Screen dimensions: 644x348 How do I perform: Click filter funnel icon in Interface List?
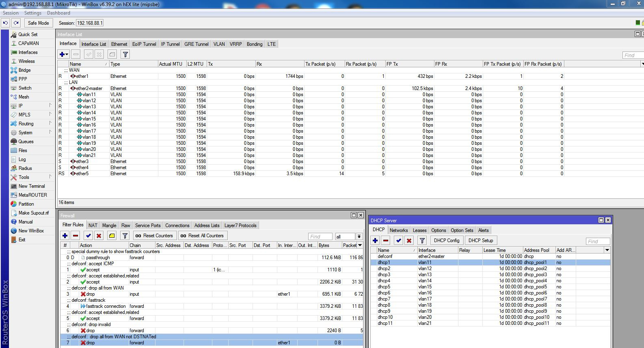click(x=125, y=54)
